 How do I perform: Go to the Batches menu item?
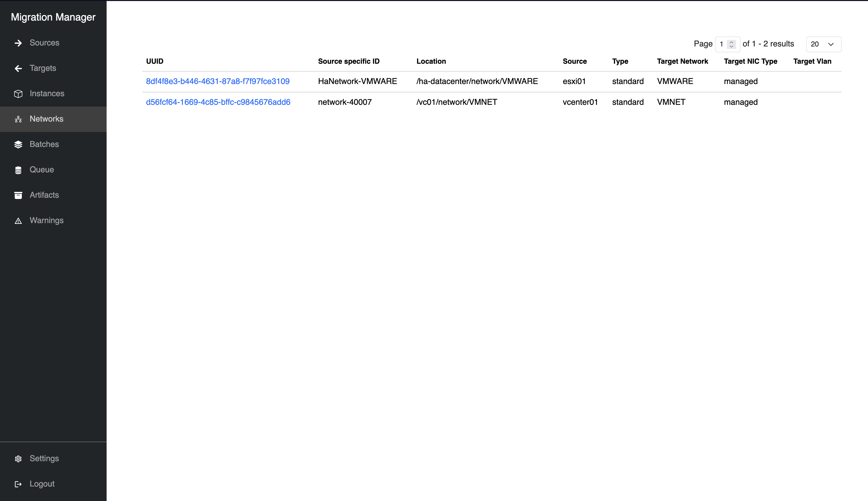pyautogui.click(x=44, y=144)
